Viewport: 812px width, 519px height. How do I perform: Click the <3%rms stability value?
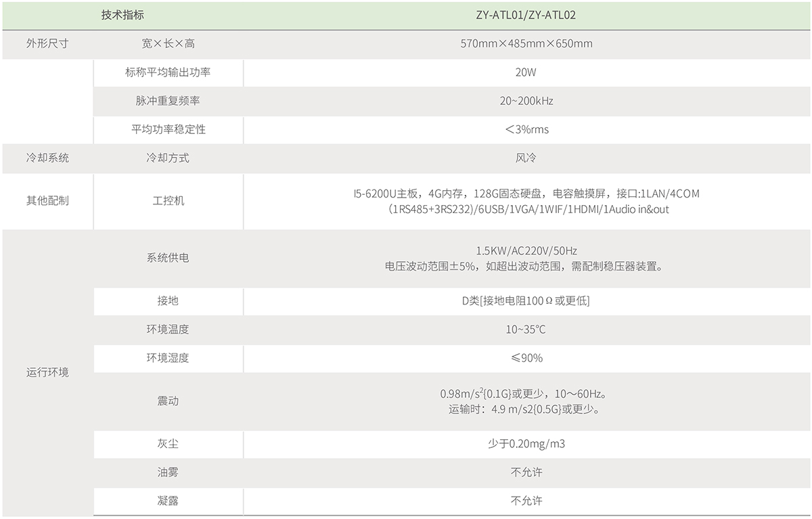coord(526,129)
